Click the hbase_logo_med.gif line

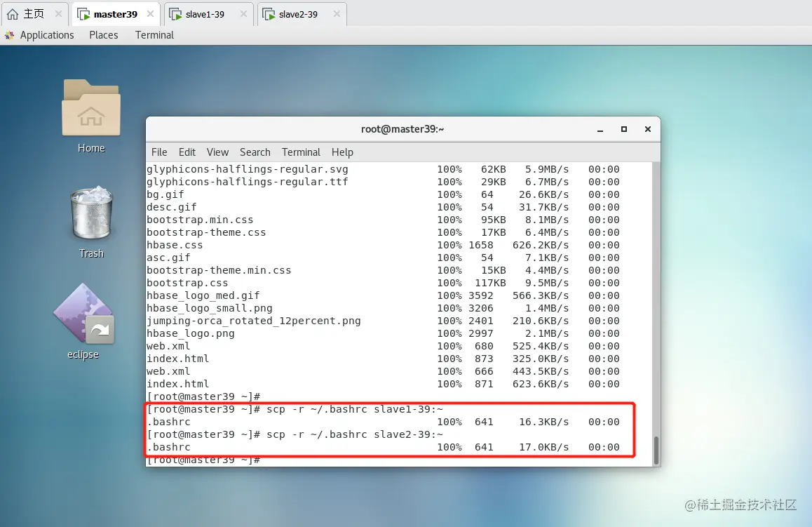pyautogui.click(x=384, y=296)
